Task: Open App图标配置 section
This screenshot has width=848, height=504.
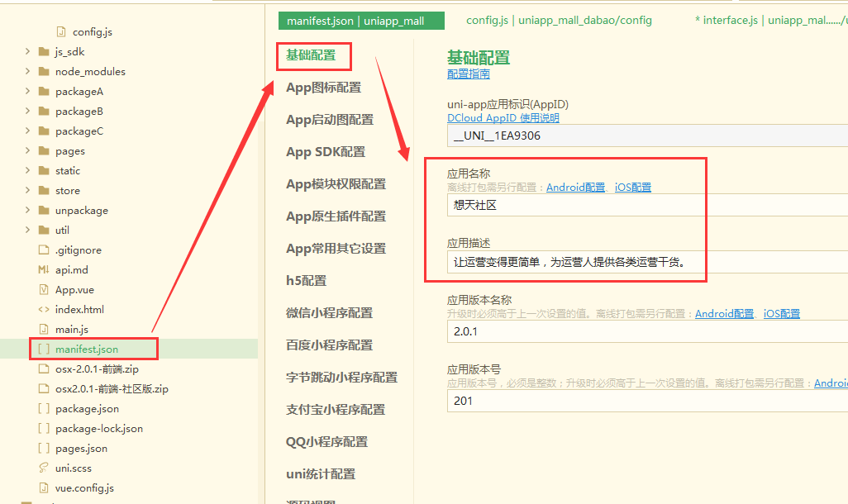Action: tap(323, 88)
